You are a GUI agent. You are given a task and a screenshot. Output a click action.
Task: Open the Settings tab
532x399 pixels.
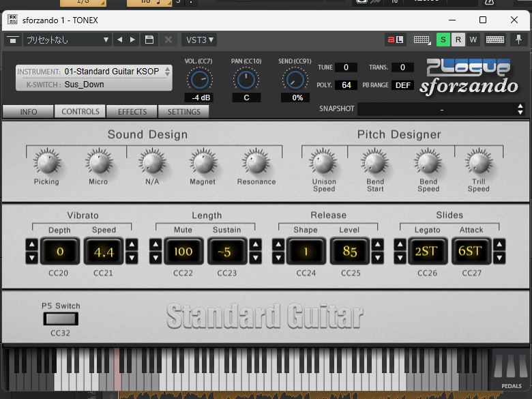(x=183, y=112)
